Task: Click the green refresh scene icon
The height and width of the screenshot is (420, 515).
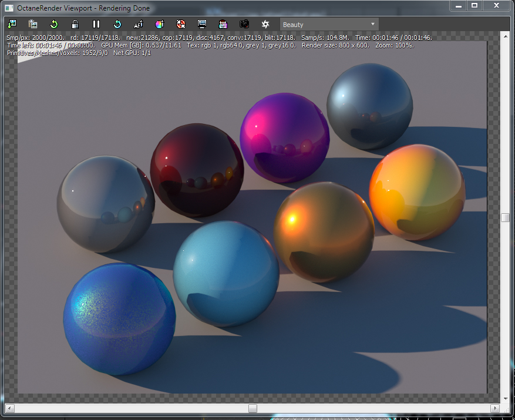Action: point(54,24)
